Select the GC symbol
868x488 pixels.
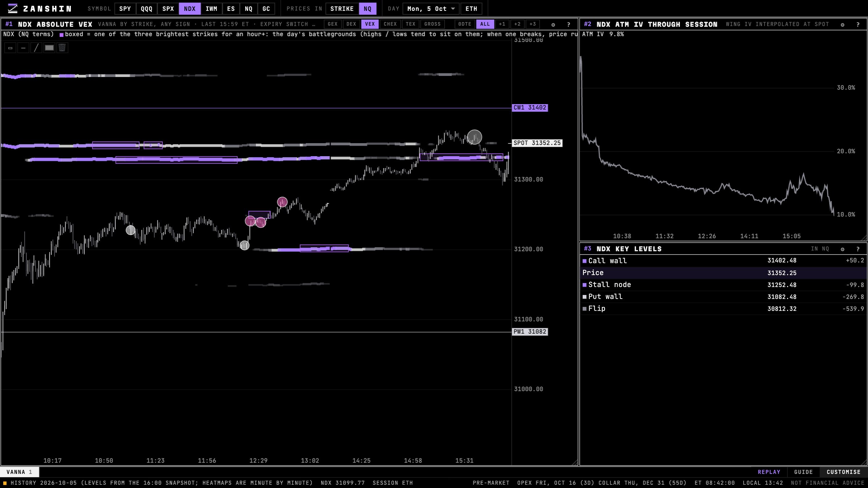pos(266,9)
